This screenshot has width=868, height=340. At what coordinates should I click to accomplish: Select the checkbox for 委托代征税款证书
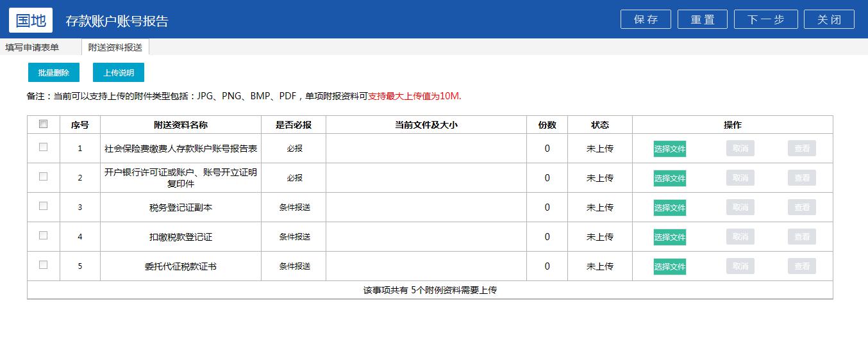[43, 264]
